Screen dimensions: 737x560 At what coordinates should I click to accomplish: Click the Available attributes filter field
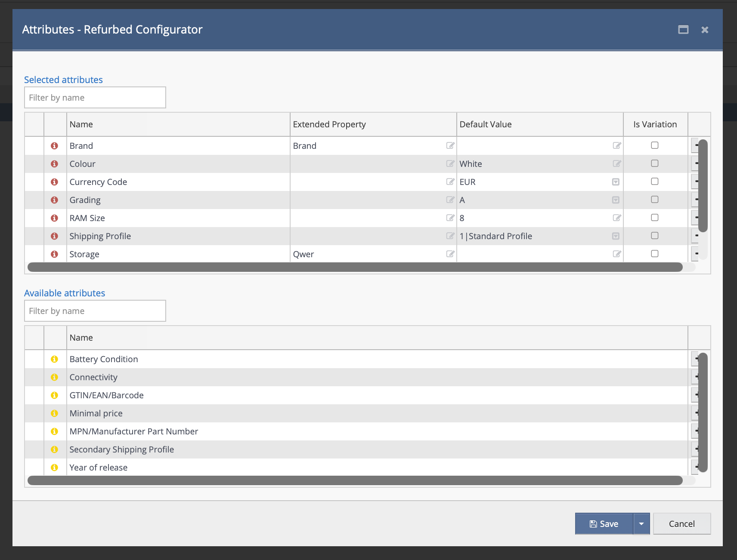coord(95,311)
